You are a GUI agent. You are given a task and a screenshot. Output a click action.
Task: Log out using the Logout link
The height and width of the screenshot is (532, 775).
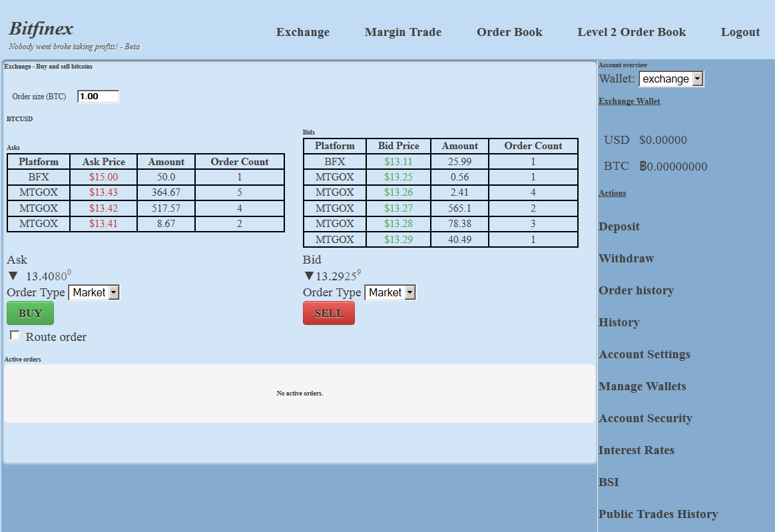740,32
